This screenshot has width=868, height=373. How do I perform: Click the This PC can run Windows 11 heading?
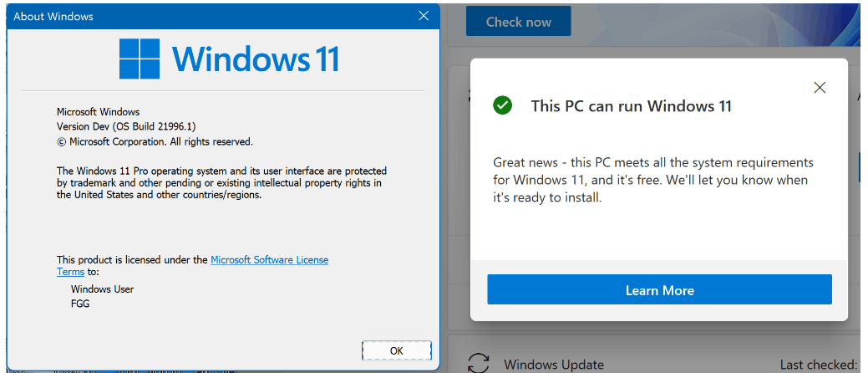pos(631,106)
